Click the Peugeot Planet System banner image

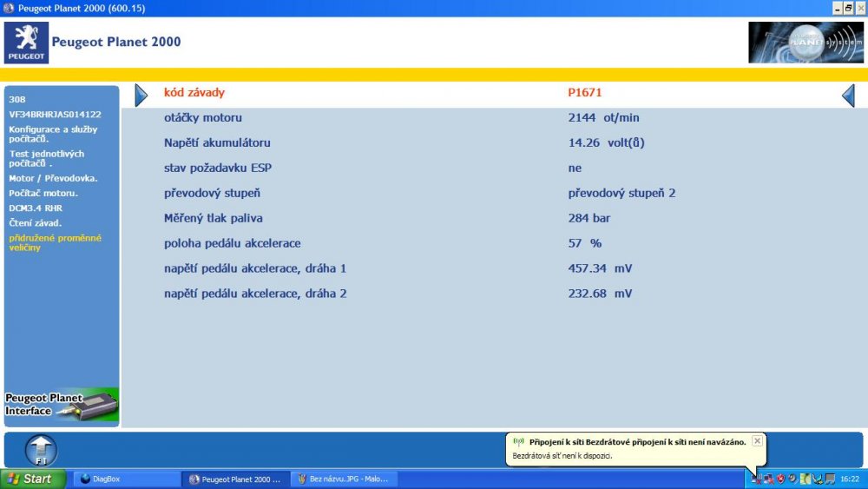(806, 43)
